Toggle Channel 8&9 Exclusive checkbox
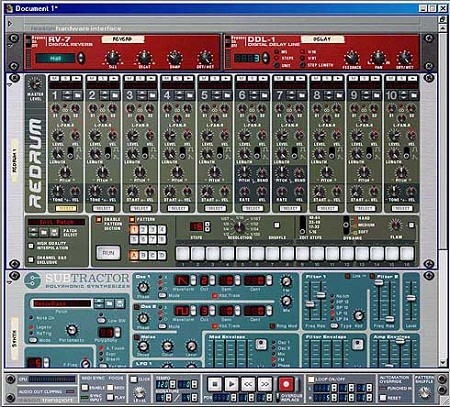This screenshot has height=407, width=450. click(31, 260)
